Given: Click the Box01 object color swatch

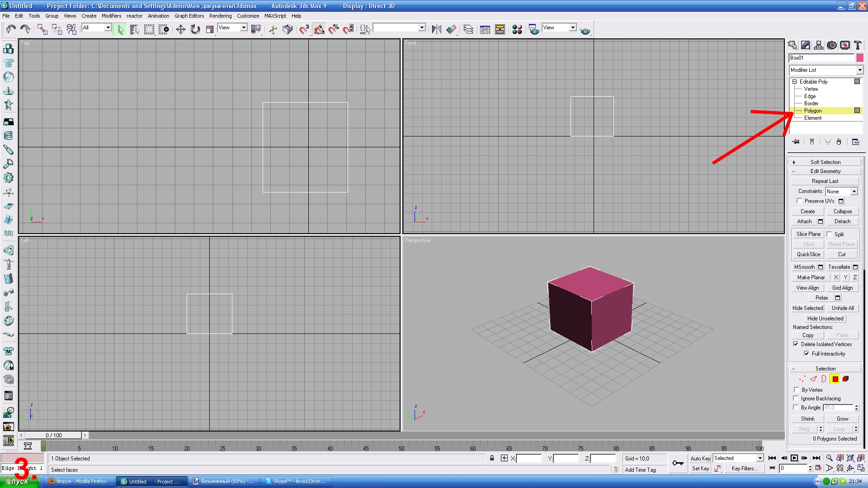Looking at the screenshot, I should pyautogui.click(x=860, y=58).
